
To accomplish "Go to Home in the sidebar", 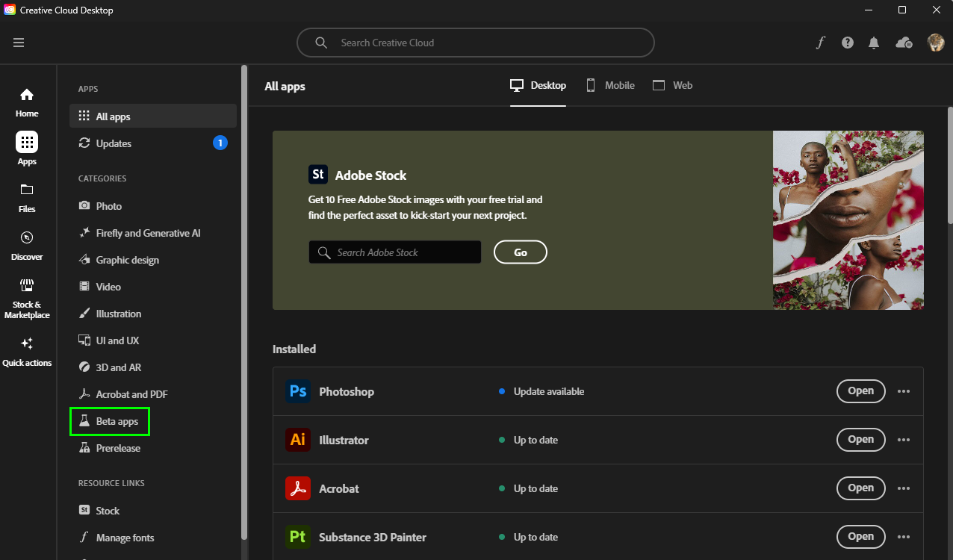I will coord(27,102).
